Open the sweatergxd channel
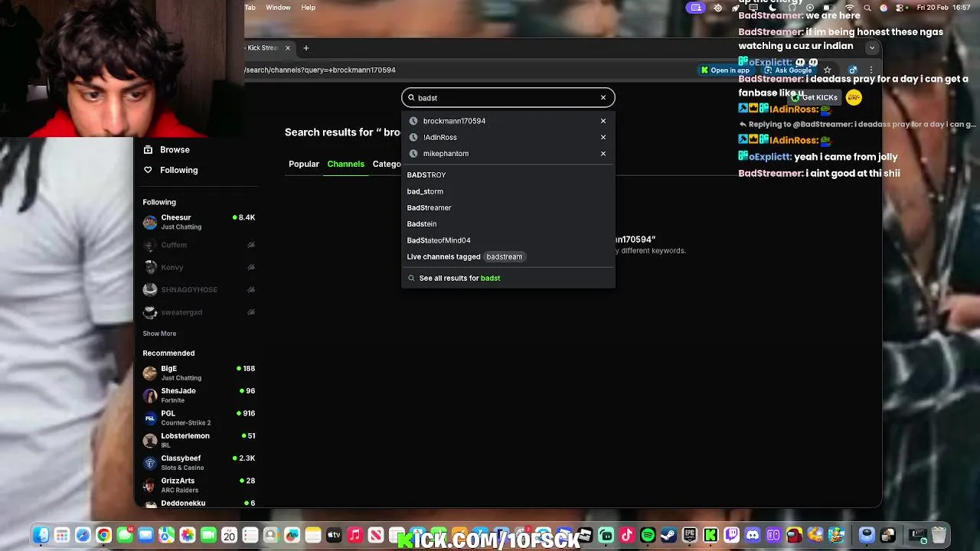 [199, 312]
